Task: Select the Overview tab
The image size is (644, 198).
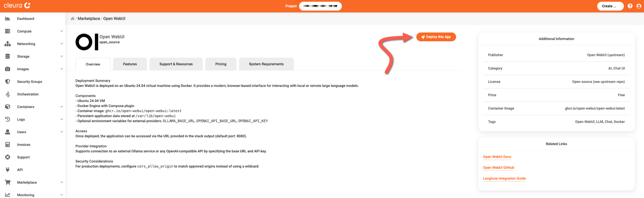Action: coord(93,64)
